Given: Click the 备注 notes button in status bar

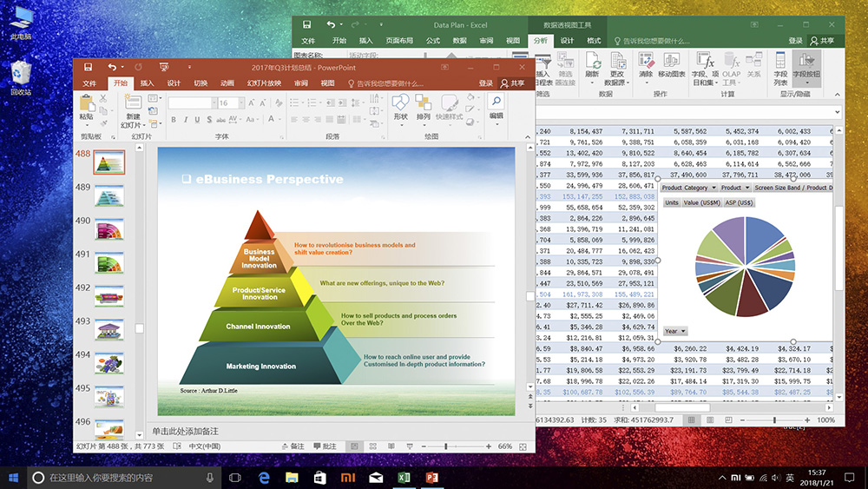Looking at the screenshot, I should click(x=294, y=446).
